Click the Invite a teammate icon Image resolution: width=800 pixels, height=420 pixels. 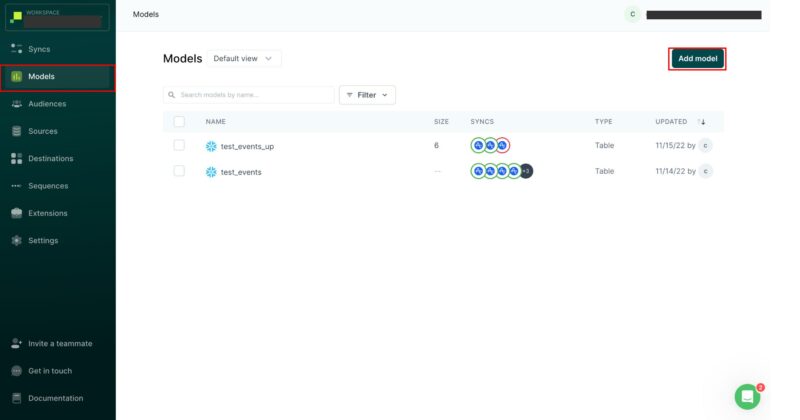[16, 343]
